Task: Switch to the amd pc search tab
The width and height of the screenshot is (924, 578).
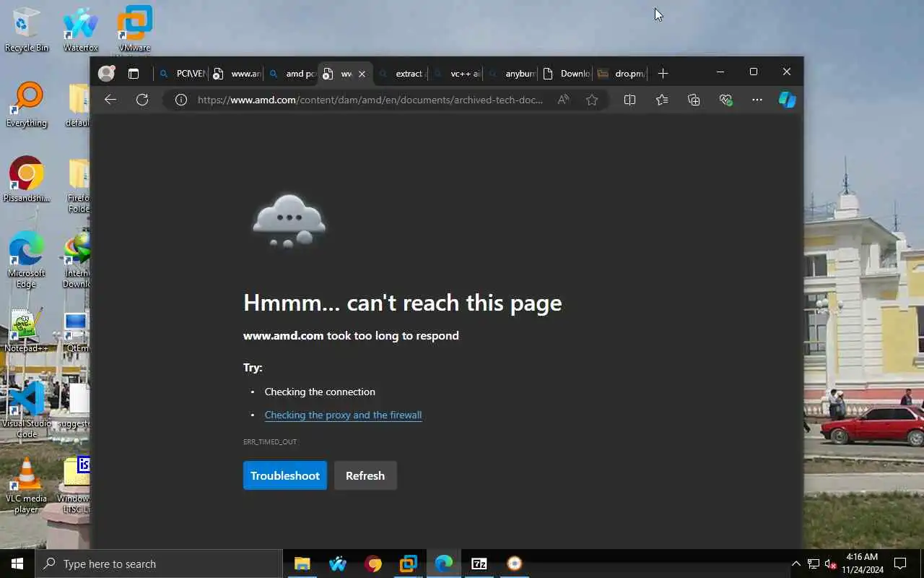Action: coord(292,74)
